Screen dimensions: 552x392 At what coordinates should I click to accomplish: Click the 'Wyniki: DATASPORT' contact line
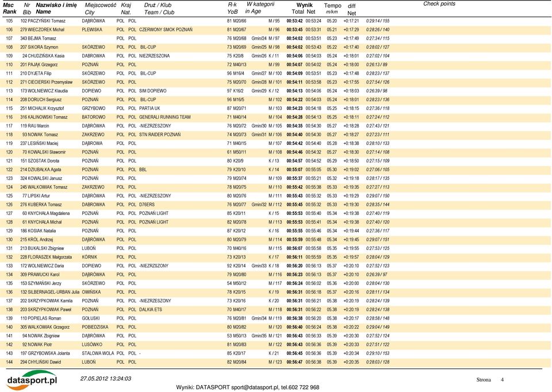coord(248,387)
